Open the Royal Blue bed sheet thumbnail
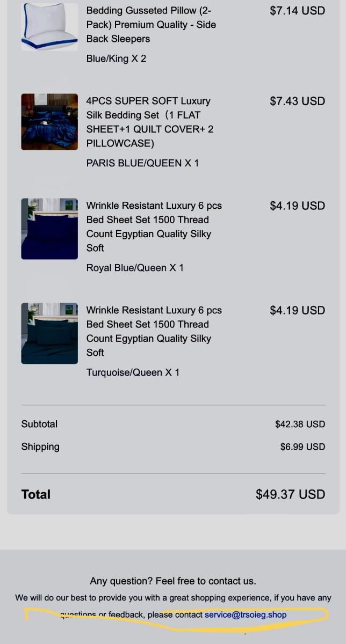 [49, 229]
